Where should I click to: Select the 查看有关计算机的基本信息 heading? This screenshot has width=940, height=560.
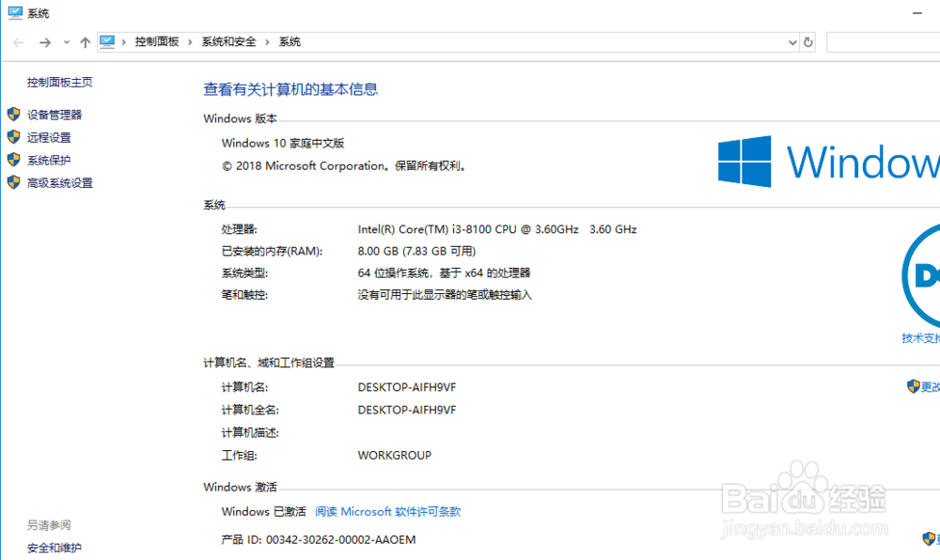290,89
